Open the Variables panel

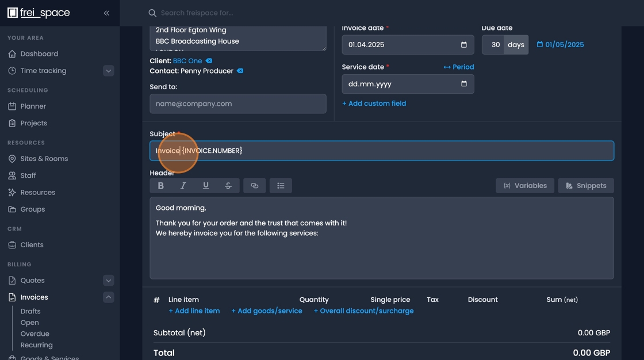pos(524,185)
